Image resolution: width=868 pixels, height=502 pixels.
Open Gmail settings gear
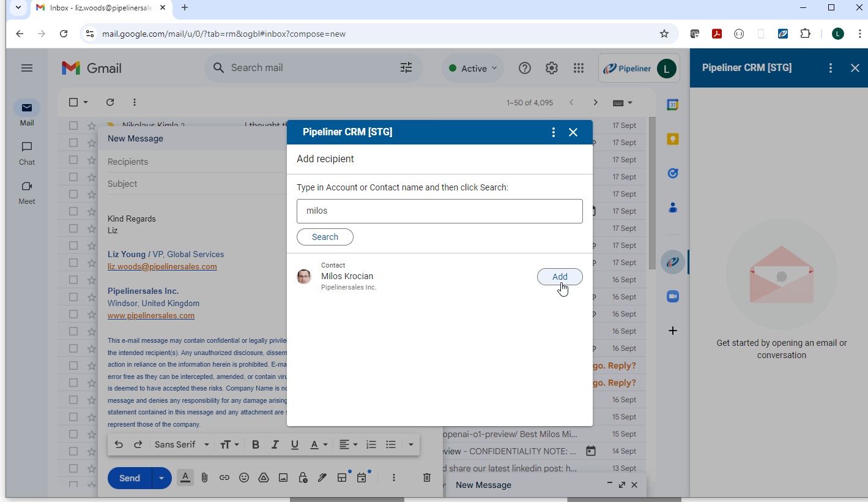tap(552, 68)
